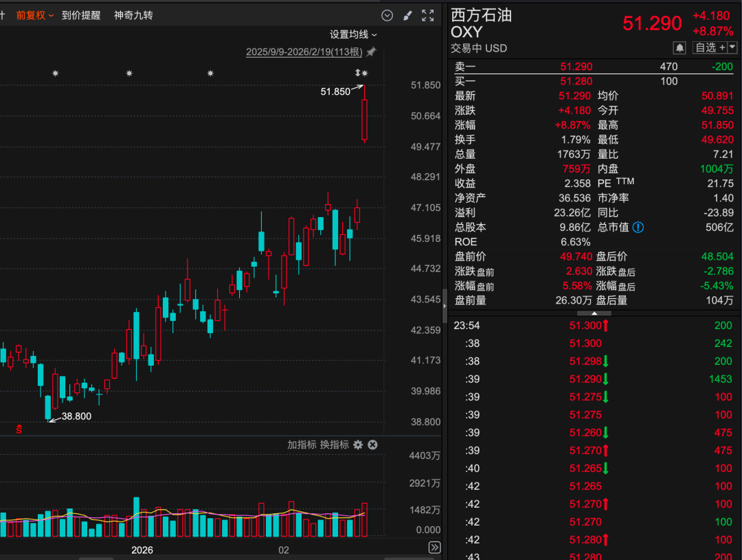Click the PE TTM value 21.75

pyautogui.click(x=720, y=183)
